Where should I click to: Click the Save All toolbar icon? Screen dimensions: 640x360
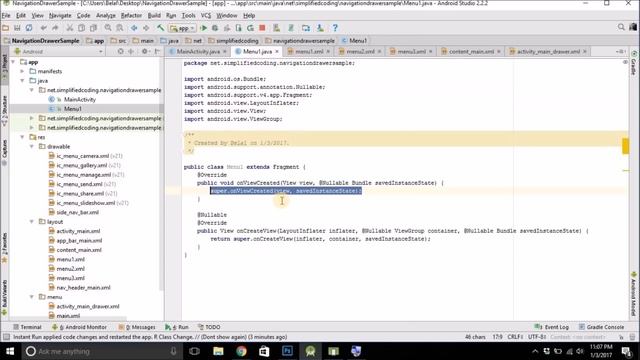click(x=17, y=28)
